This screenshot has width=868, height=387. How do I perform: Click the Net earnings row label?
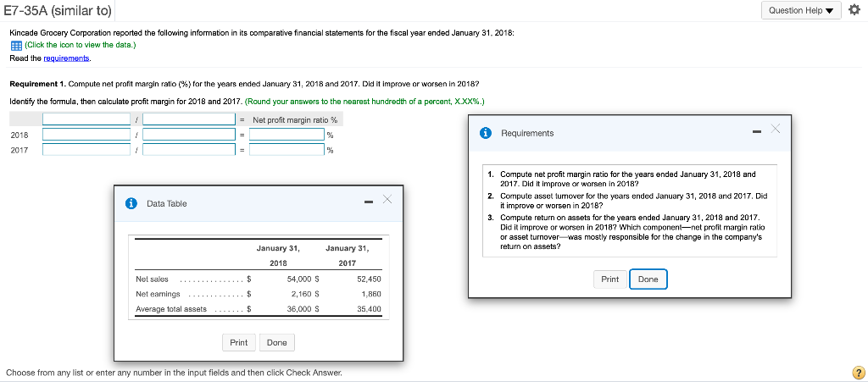click(x=159, y=294)
